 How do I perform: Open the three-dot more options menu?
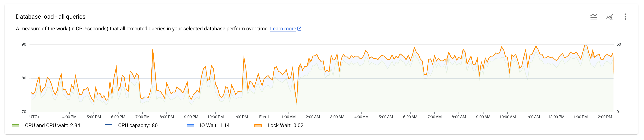point(625,17)
